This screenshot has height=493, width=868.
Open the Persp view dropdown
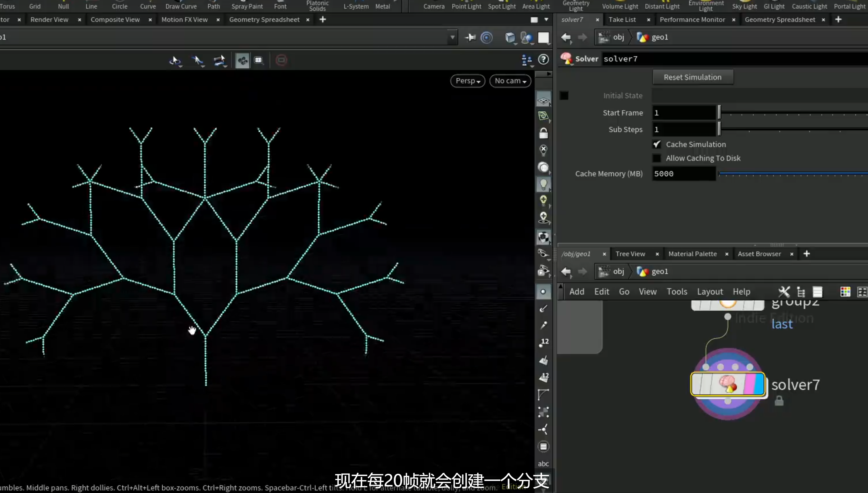(468, 81)
